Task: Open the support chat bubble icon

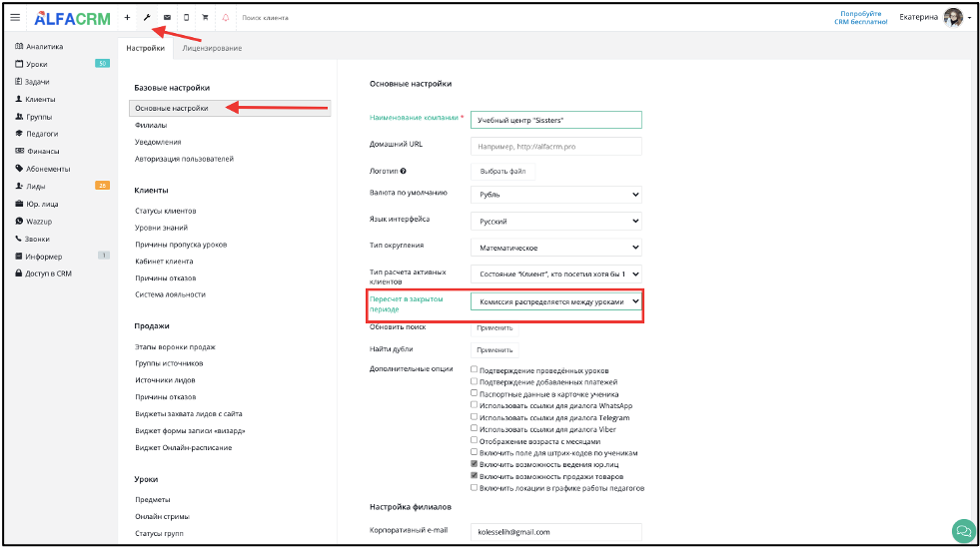Action: [x=963, y=531]
